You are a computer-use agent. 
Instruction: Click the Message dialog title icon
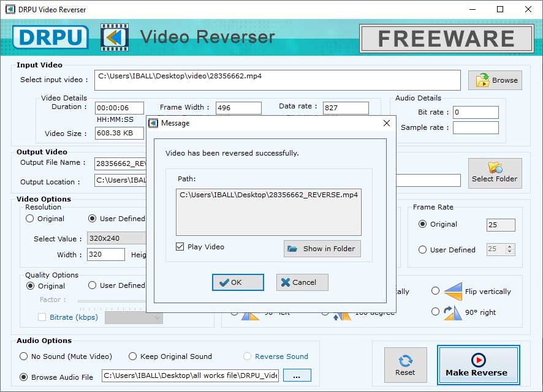pos(153,123)
